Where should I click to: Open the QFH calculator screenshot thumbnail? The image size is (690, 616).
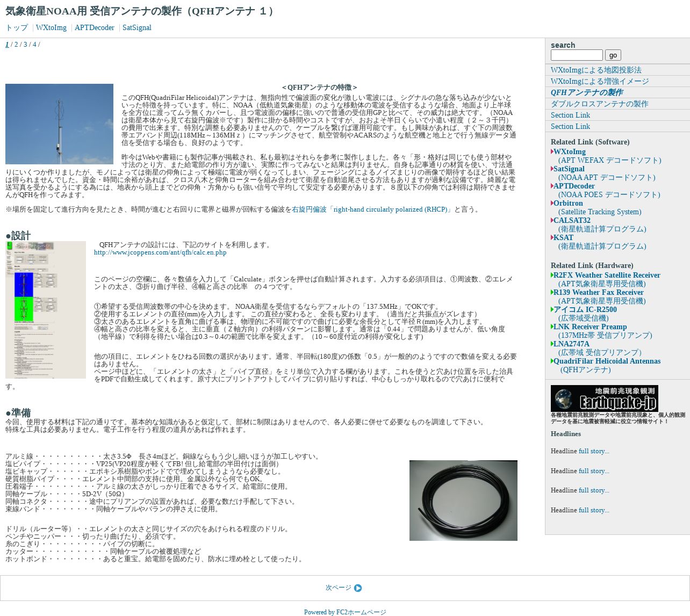(x=46, y=310)
